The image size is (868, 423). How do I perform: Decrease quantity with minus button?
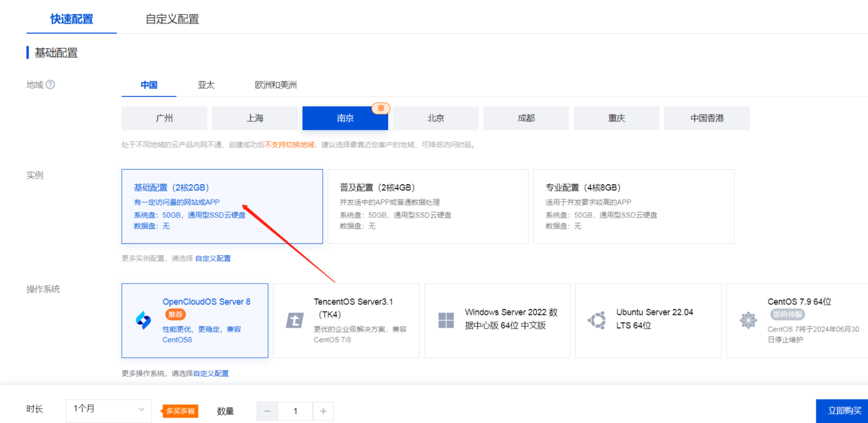pos(267,412)
